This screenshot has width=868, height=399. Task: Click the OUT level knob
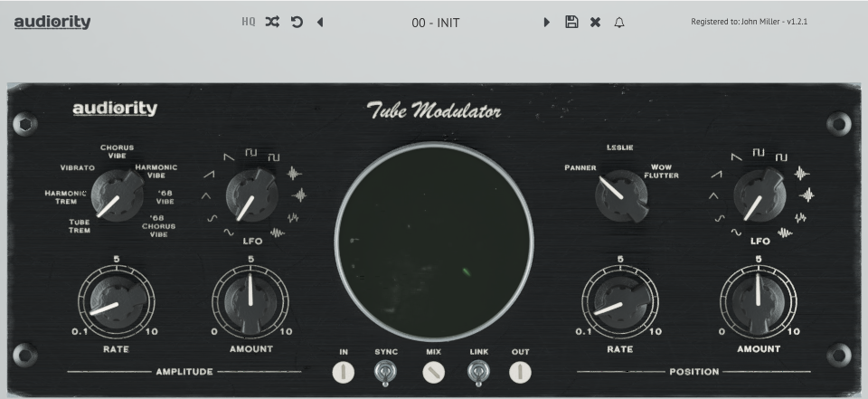(x=520, y=373)
